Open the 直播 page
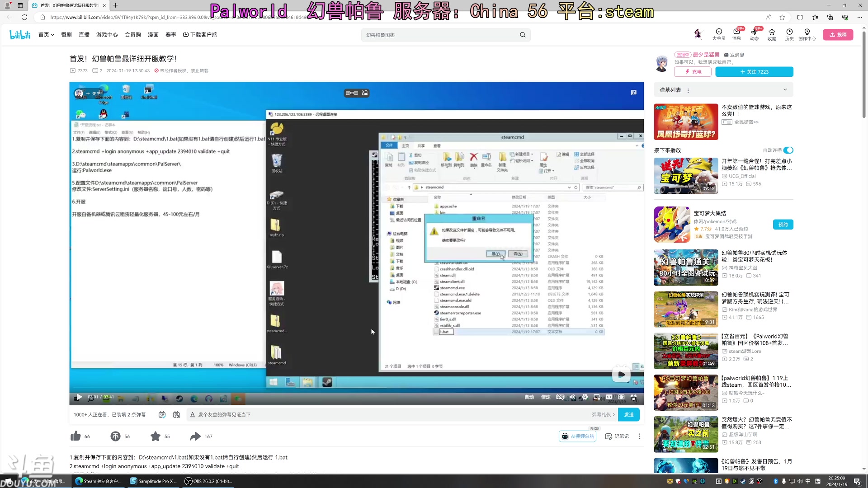 (x=84, y=35)
